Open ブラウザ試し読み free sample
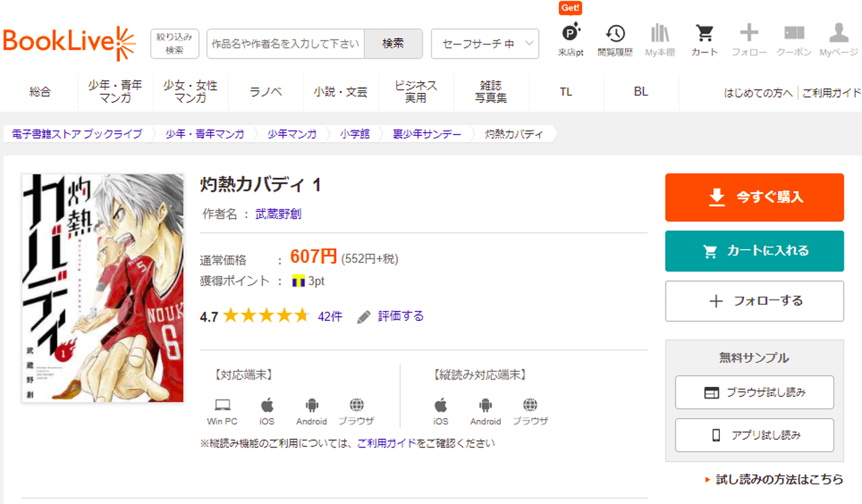862x504 pixels. [x=754, y=392]
